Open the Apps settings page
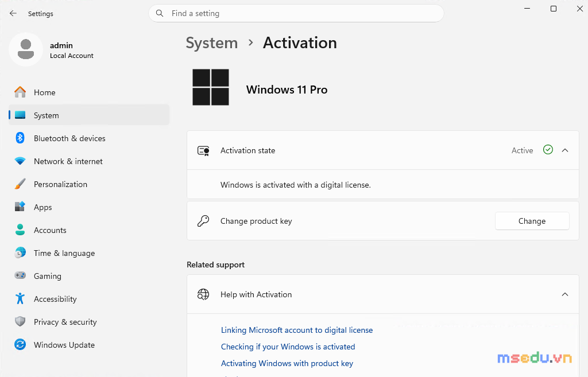The image size is (588, 377). 89,207
